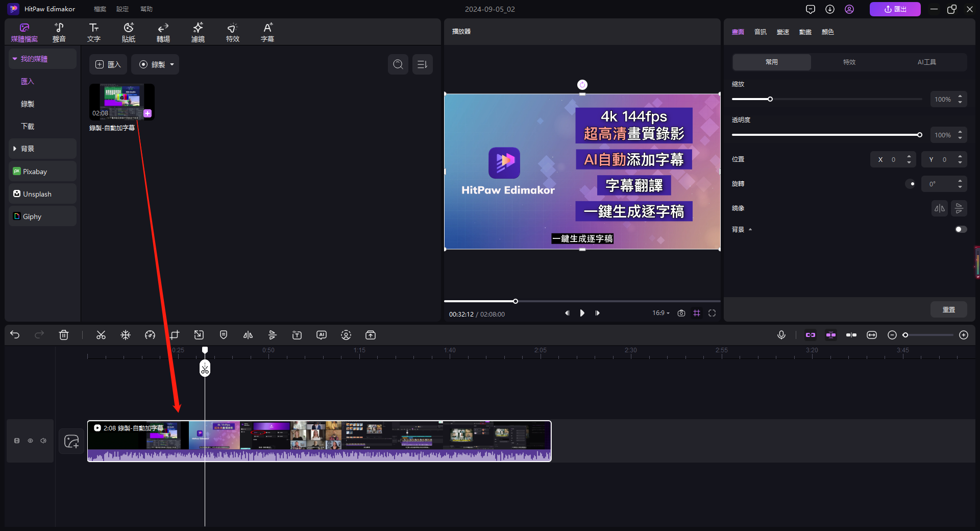Click the 匯出 (Export) button
Viewport: 980px width, 531px height.
point(895,9)
